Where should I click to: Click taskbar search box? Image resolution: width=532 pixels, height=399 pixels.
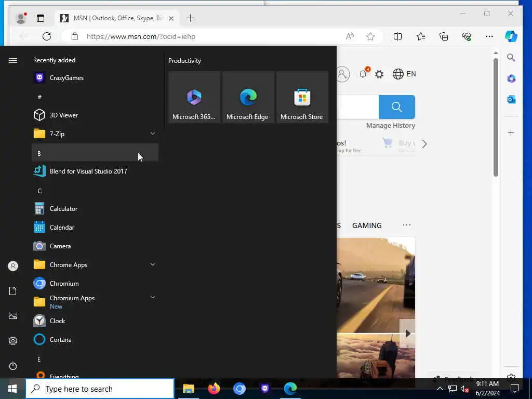pos(100,389)
